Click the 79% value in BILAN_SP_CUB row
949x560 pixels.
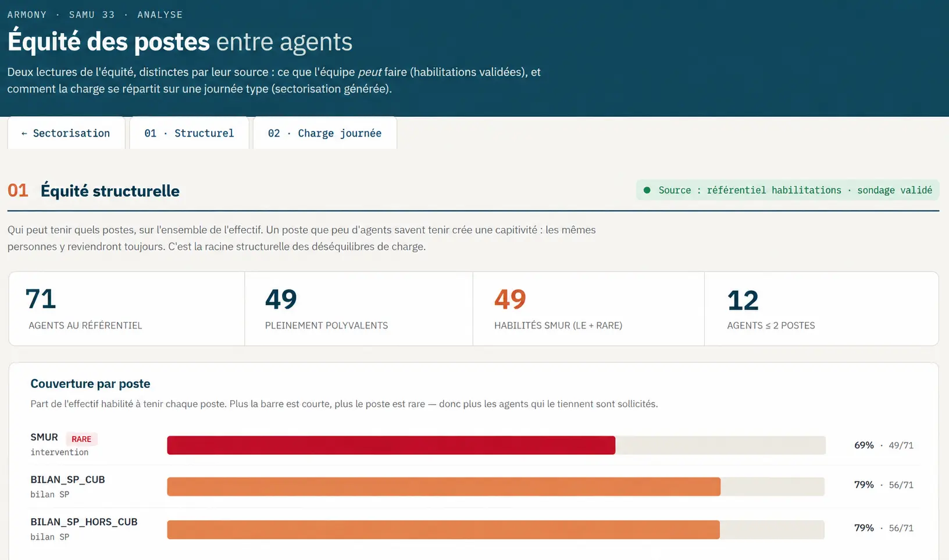click(864, 485)
